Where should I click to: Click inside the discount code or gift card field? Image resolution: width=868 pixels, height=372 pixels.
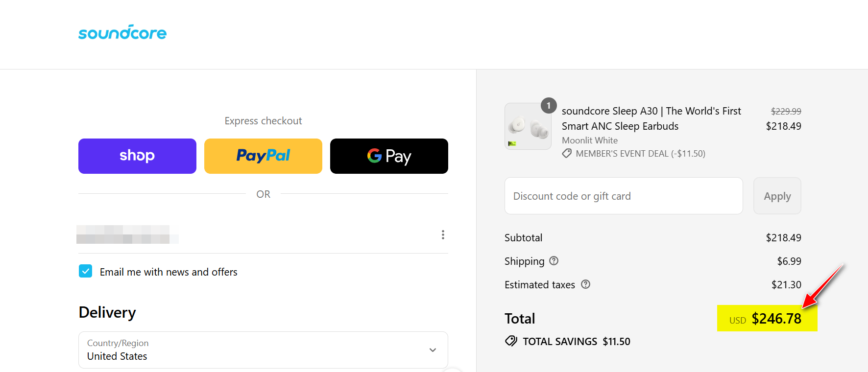point(623,196)
